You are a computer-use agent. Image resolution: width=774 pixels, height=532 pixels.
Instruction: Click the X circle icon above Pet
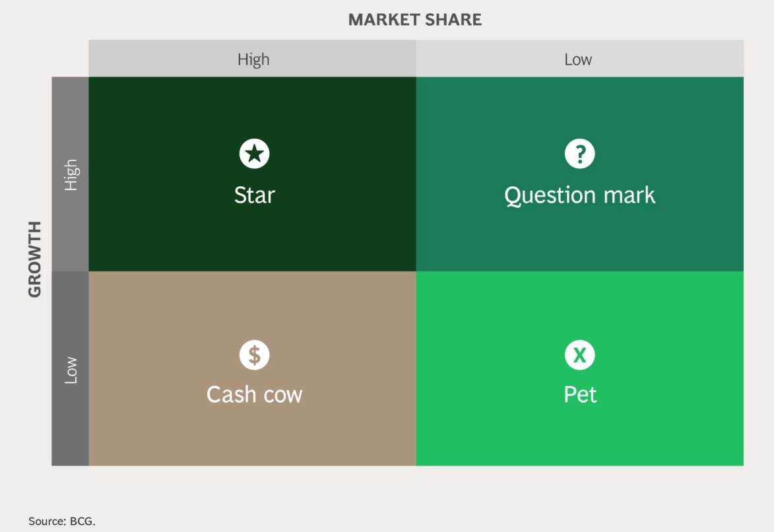[x=579, y=355]
